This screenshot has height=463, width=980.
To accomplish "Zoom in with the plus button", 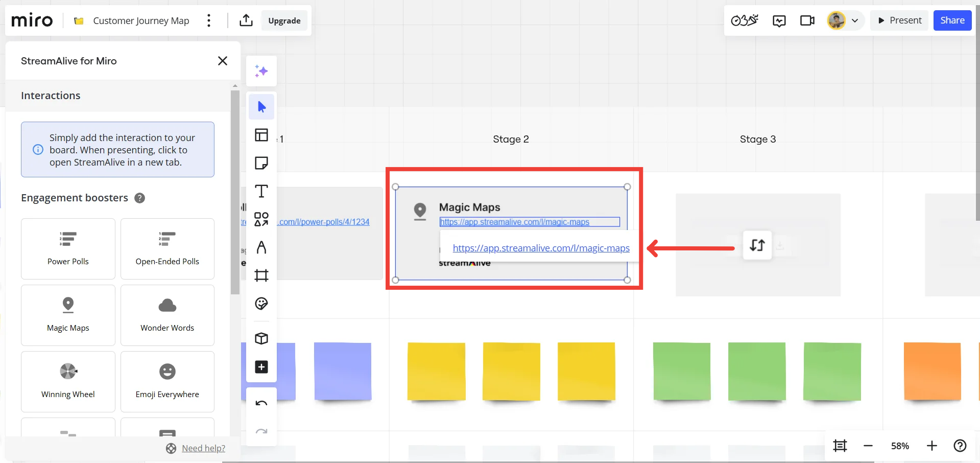I will (x=932, y=446).
